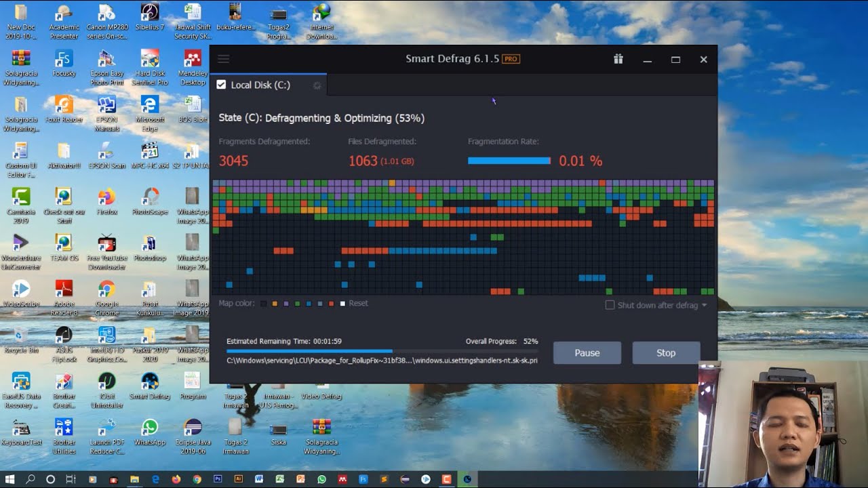Open the Microsoft Edge desktop shortcut

click(150, 113)
